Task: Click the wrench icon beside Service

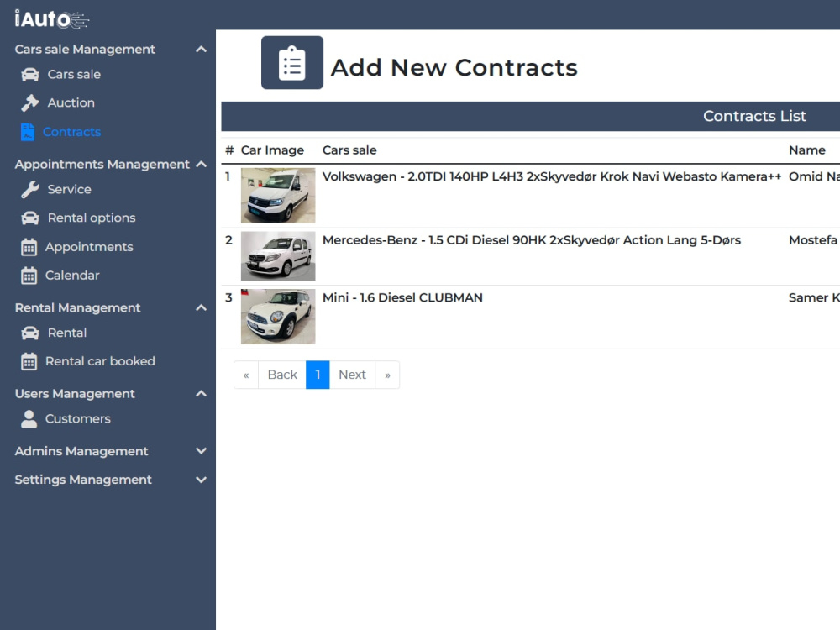Action: tap(30, 190)
